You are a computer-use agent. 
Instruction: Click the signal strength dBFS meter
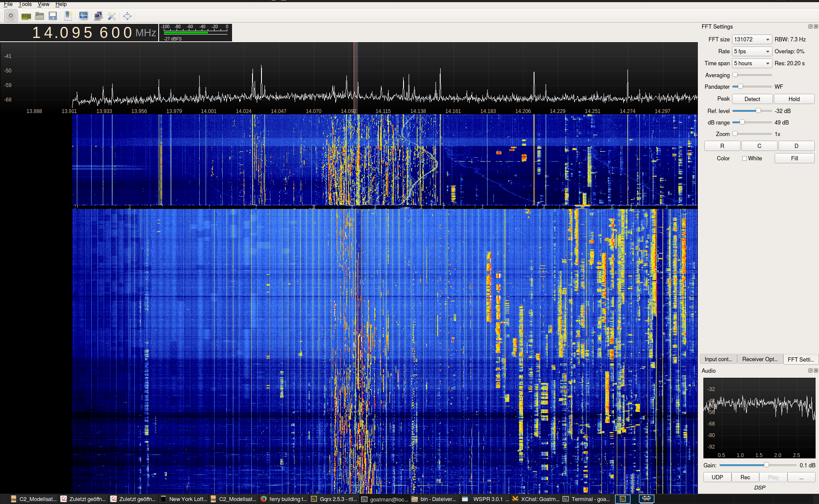(x=195, y=32)
